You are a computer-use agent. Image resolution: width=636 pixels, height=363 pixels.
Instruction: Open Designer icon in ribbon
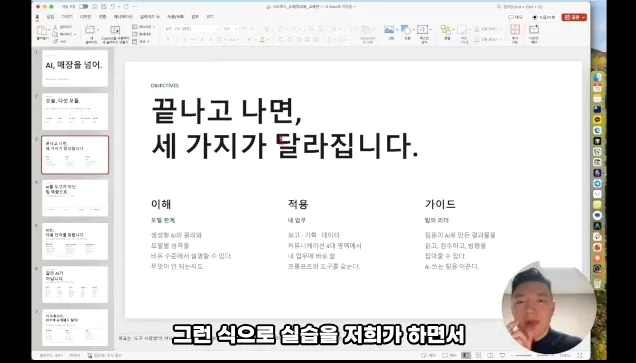(534, 30)
